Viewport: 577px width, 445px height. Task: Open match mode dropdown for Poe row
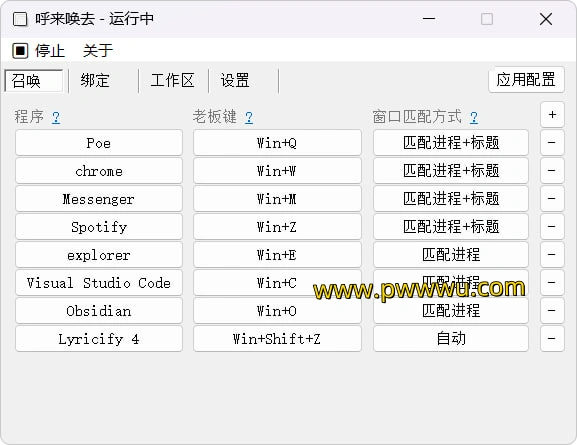point(451,142)
